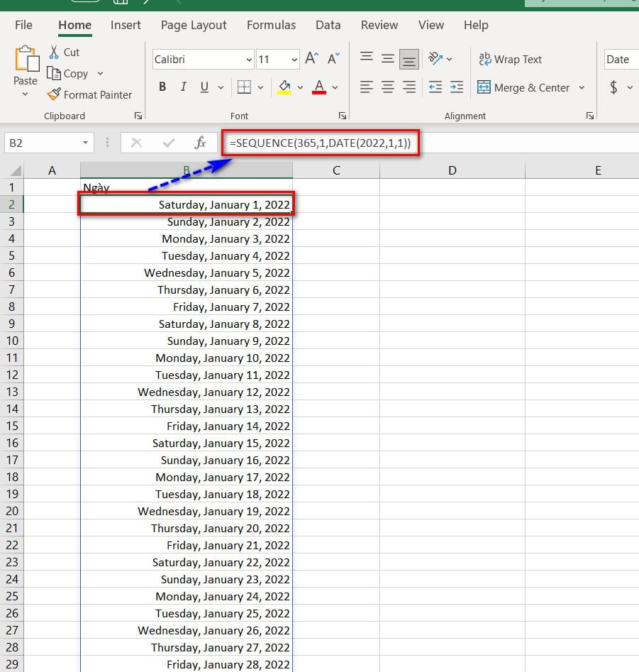Decrease font size with the smaller A
Viewport: 639px width, 672px height.
click(x=333, y=59)
